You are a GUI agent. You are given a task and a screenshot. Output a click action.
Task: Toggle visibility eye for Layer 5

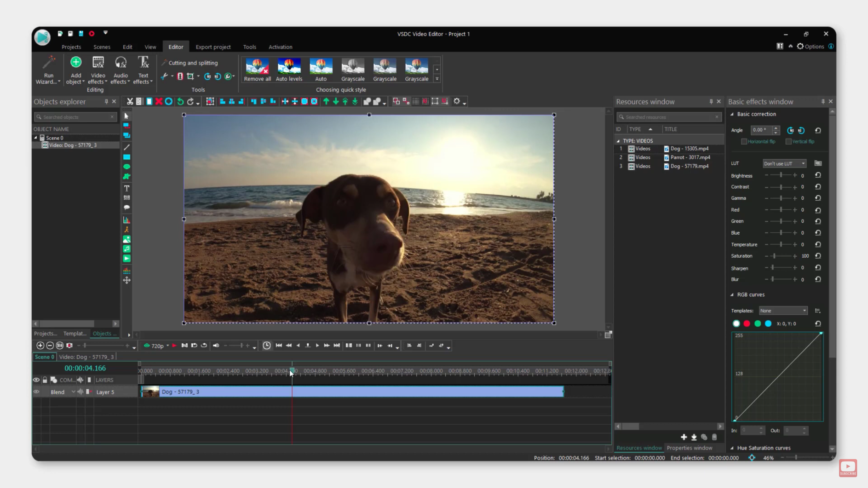tap(36, 392)
